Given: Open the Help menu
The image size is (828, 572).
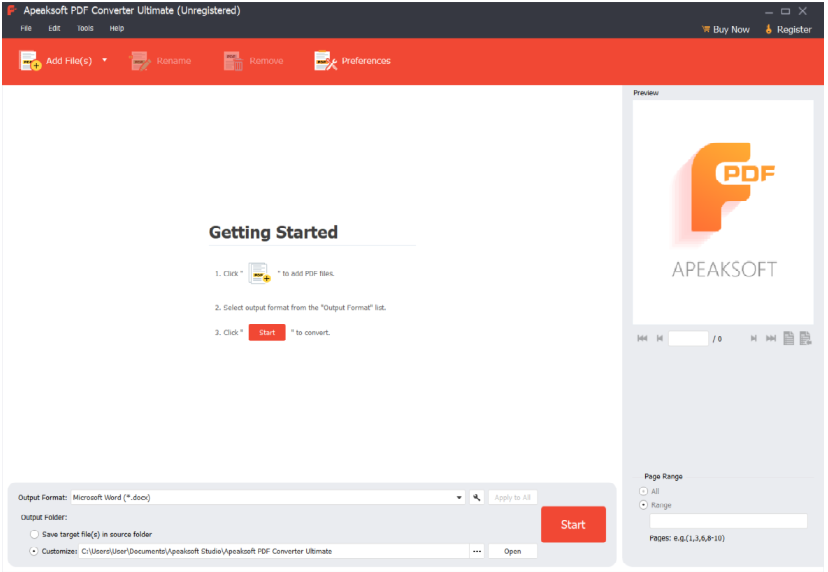Looking at the screenshot, I should coord(117,29).
